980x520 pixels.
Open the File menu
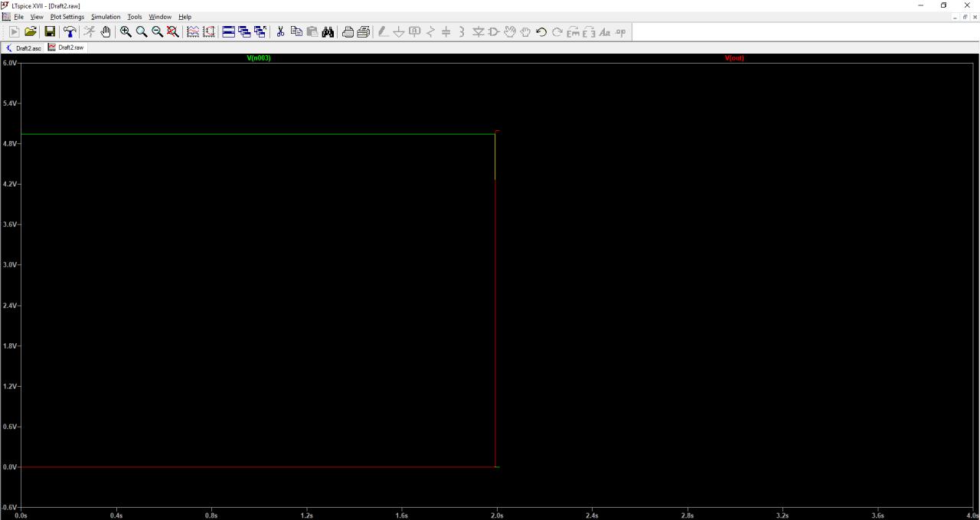tap(18, 17)
